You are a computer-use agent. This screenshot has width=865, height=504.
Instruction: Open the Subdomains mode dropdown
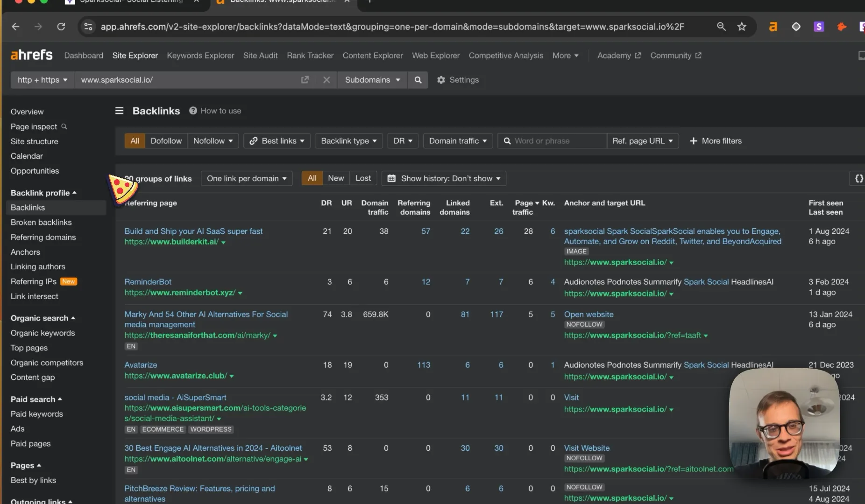372,80
